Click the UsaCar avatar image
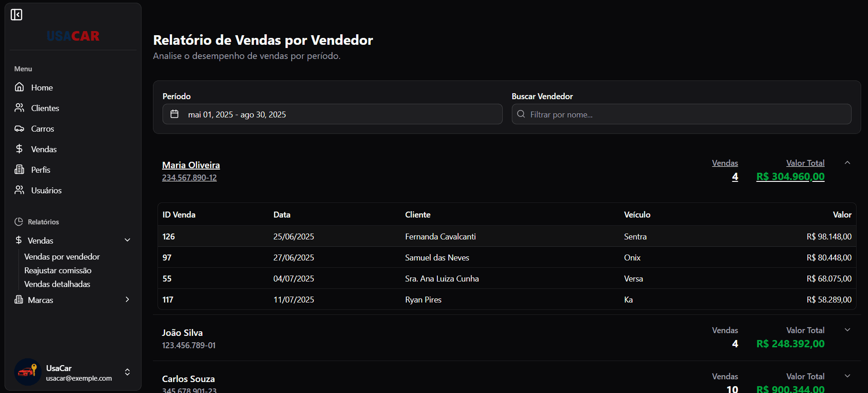 [x=27, y=372]
